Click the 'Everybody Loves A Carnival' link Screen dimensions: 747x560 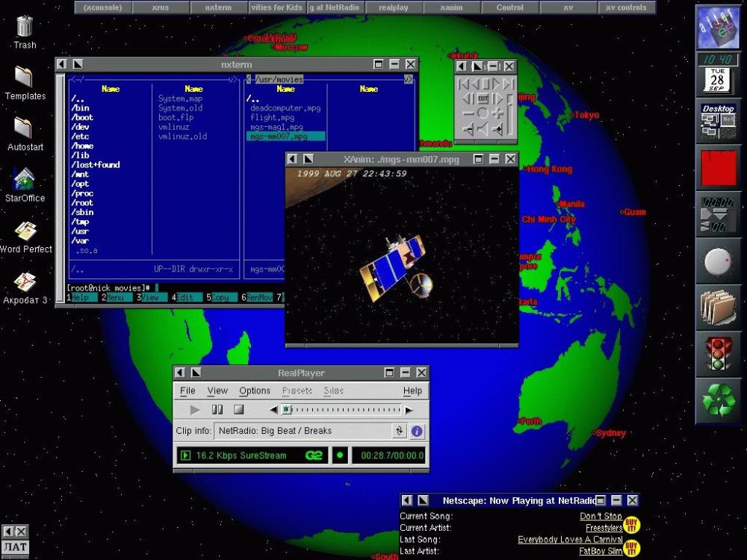[569, 540]
